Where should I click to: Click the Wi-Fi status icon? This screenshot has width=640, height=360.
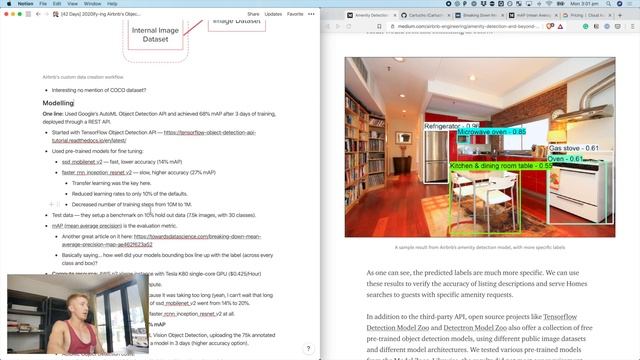point(549,4)
